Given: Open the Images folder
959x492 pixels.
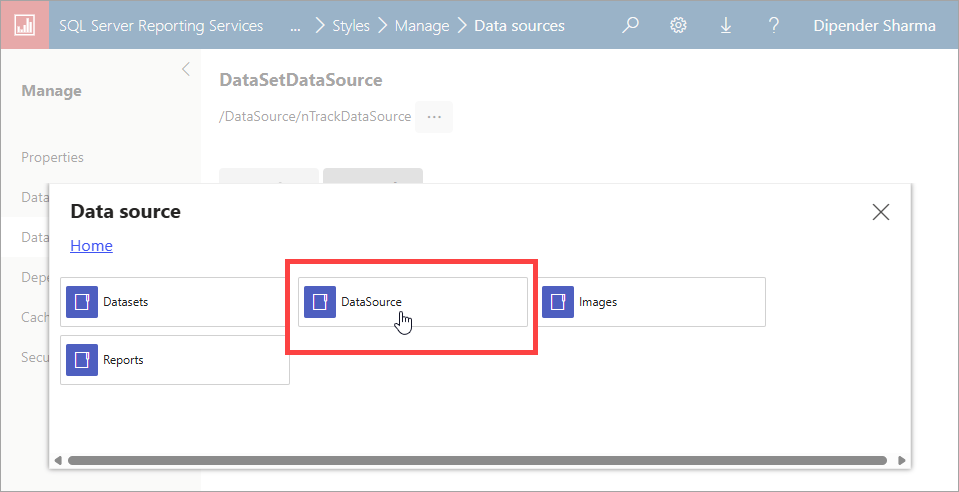Looking at the screenshot, I should [651, 302].
